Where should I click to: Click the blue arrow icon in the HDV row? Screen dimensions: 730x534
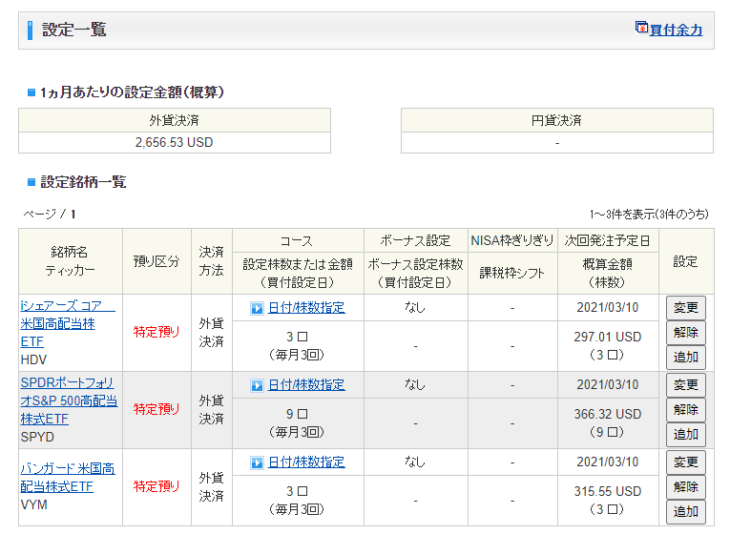pyautogui.click(x=257, y=308)
